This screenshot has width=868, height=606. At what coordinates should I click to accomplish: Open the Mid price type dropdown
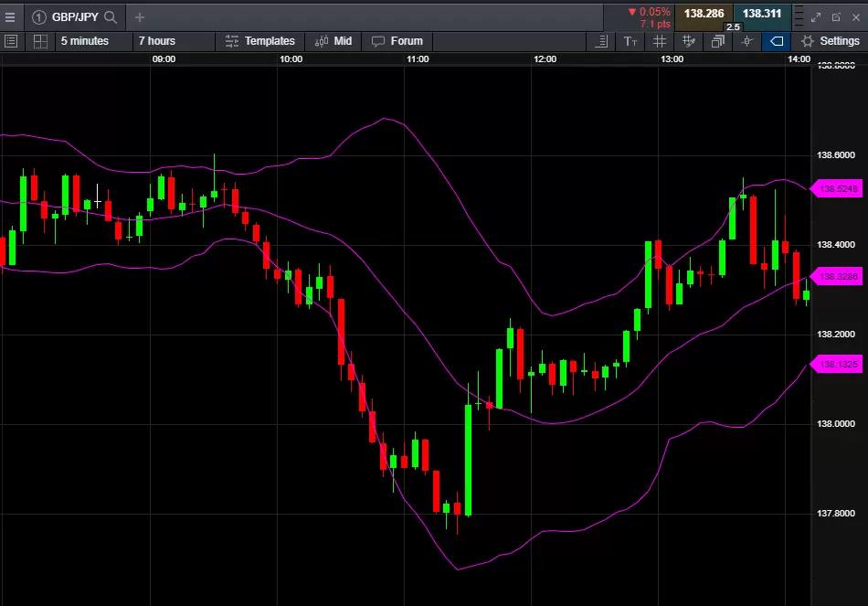(x=333, y=41)
